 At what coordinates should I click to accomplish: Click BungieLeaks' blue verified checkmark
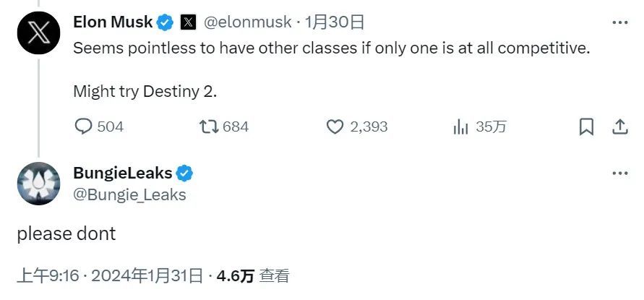pyautogui.click(x=184, y=173)
